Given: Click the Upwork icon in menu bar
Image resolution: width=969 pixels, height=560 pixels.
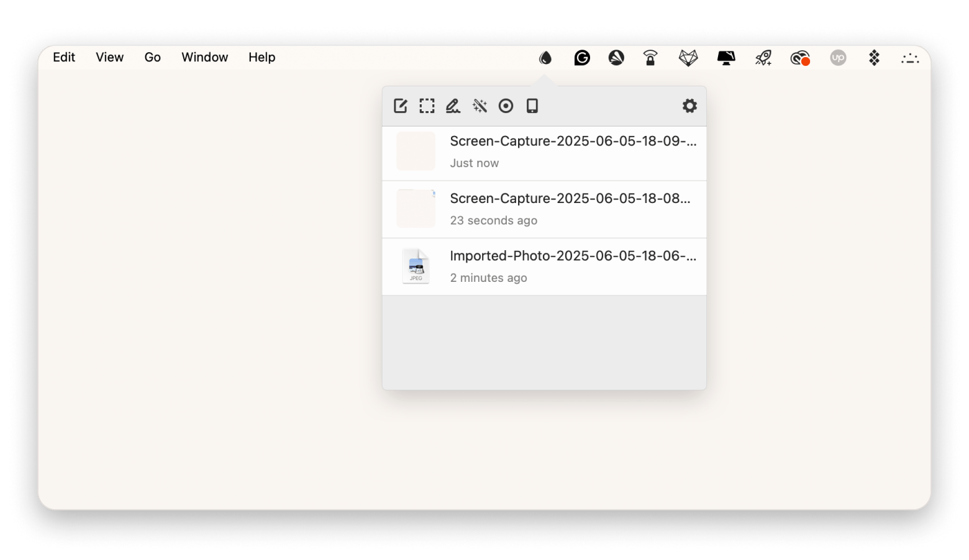Looking at the screenshot, I should click(838, 58).
